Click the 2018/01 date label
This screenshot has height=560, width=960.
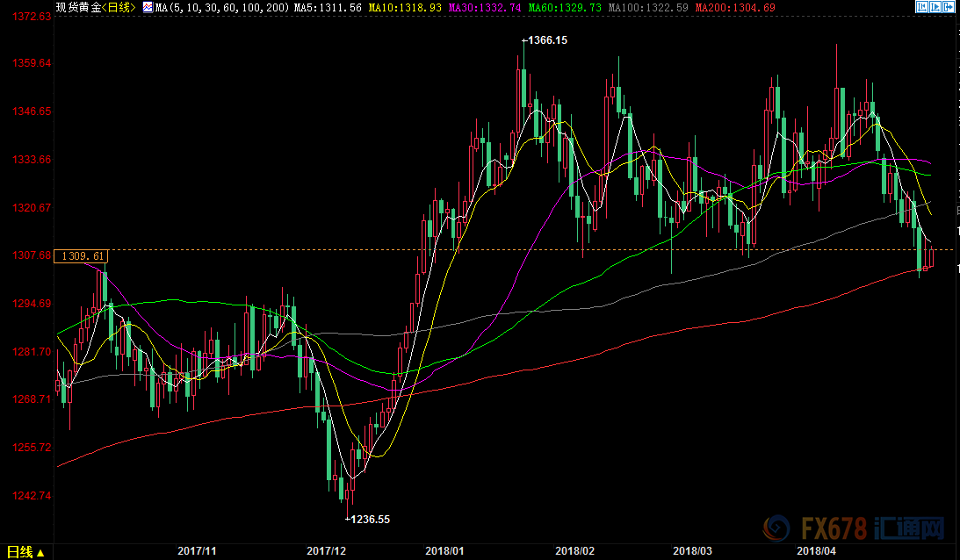444,551
